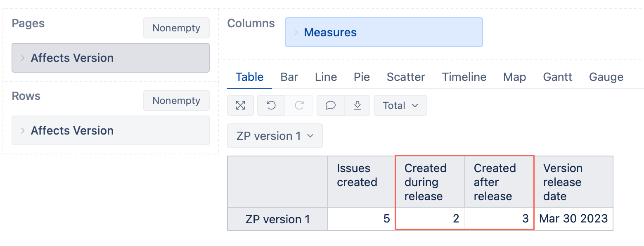Select the Gantt tab
Viewport: 644px width, 246px height.
557,77
